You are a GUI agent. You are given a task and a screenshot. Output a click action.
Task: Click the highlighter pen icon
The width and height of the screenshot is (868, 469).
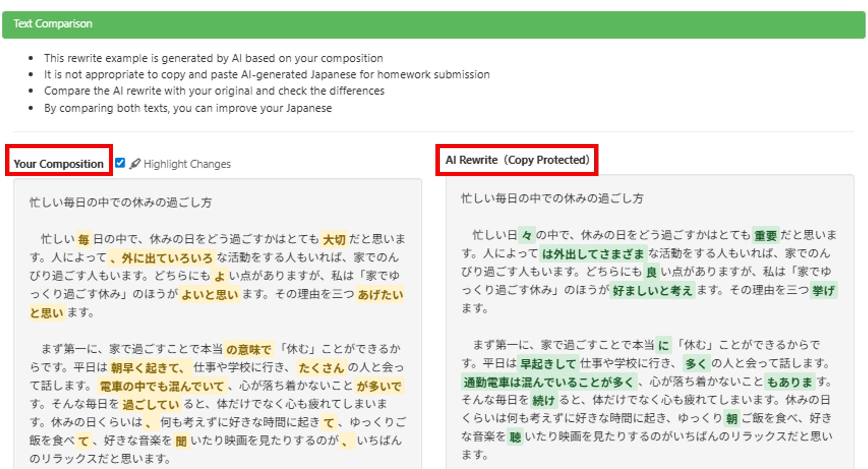pos(135,164)
